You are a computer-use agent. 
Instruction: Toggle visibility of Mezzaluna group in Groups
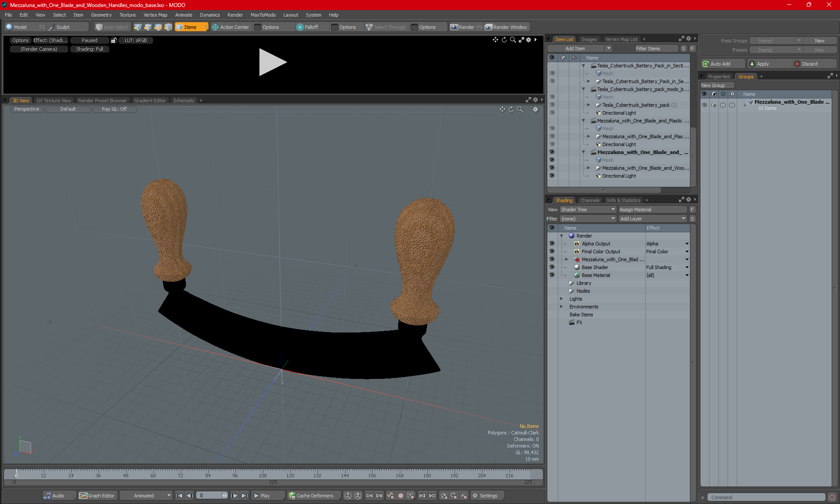point(704,105)
